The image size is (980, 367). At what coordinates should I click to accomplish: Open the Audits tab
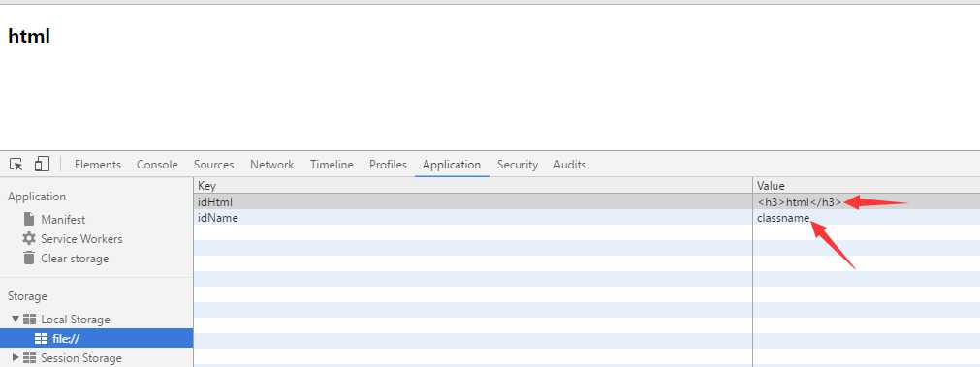[569, 165]
